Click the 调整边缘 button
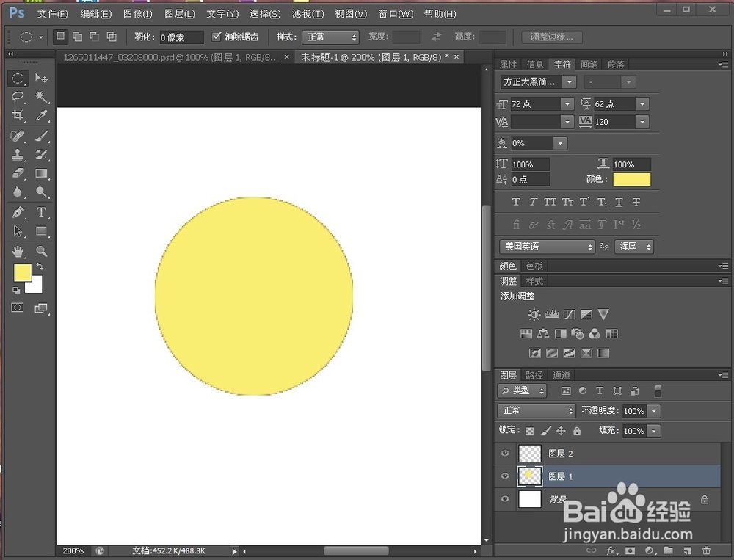Screen dimensions: 734x560 click(x=551, y=37)
